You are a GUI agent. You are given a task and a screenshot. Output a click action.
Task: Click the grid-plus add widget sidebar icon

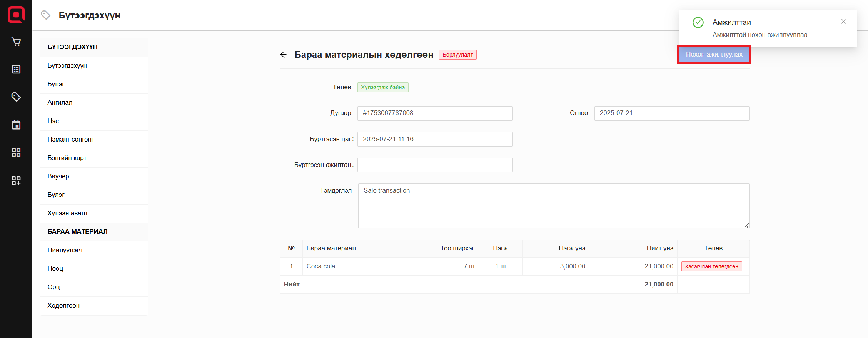coord(16,181)
